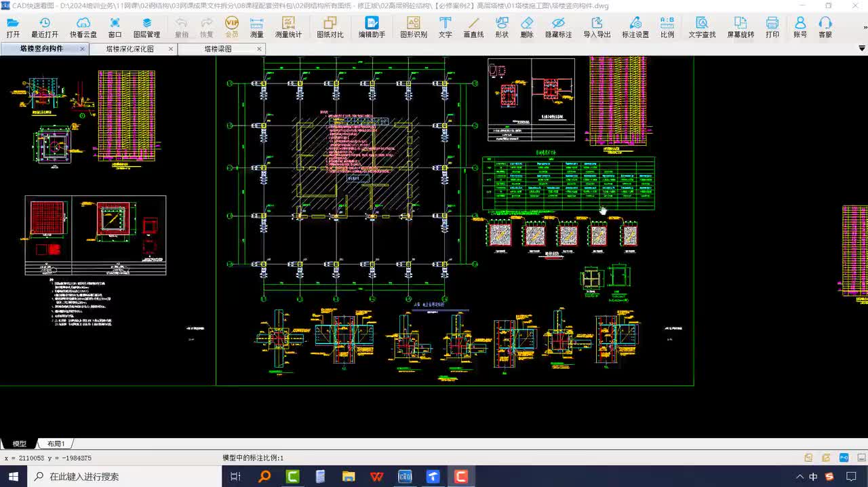The width and height of the screenshot is (868, 487).
Task: Toggle the blue status bar switch icon
Action: coord(844,458)
